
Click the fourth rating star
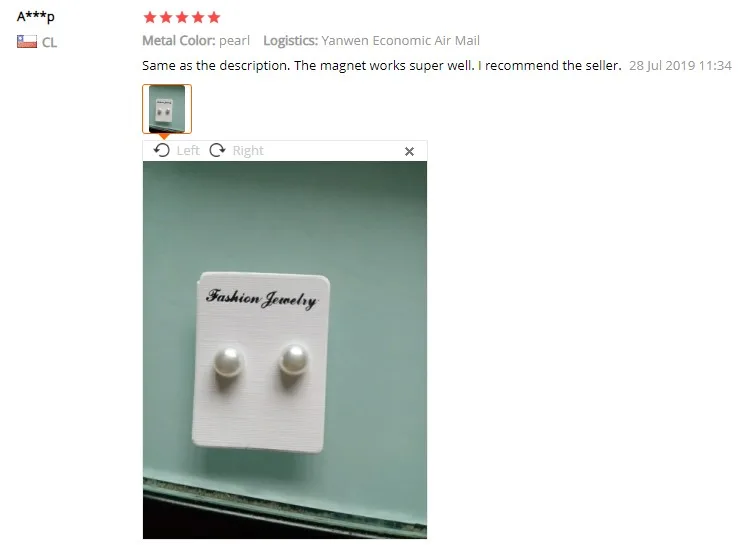click(198, 17)
